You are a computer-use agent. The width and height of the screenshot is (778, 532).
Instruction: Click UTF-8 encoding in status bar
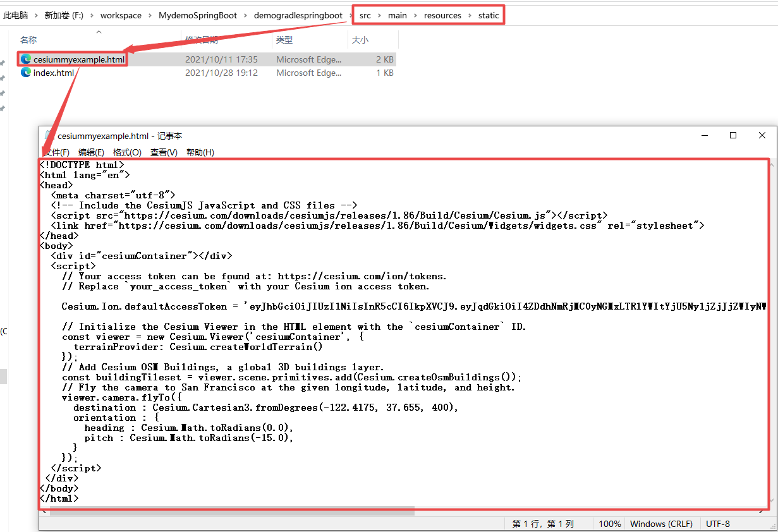click(x=717, y=524)
